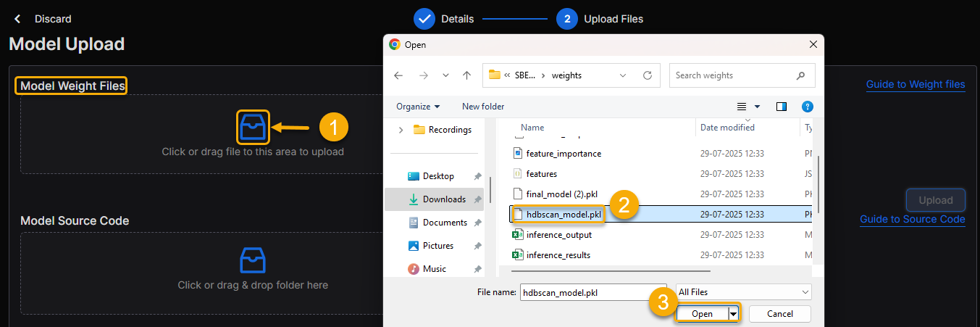This screenshot has height=327, width=980.
Task: Select the Documents quick access folder
Action: (x=444, y=223)
